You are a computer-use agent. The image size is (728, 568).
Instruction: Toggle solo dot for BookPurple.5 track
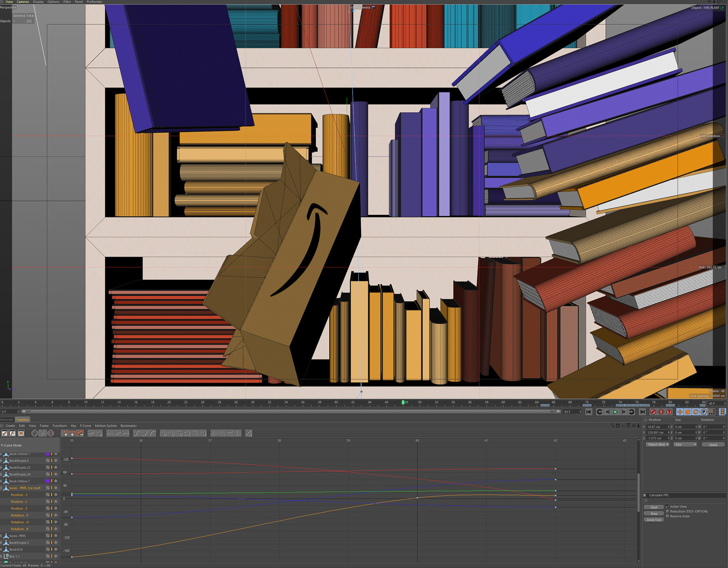pos(56,461)
